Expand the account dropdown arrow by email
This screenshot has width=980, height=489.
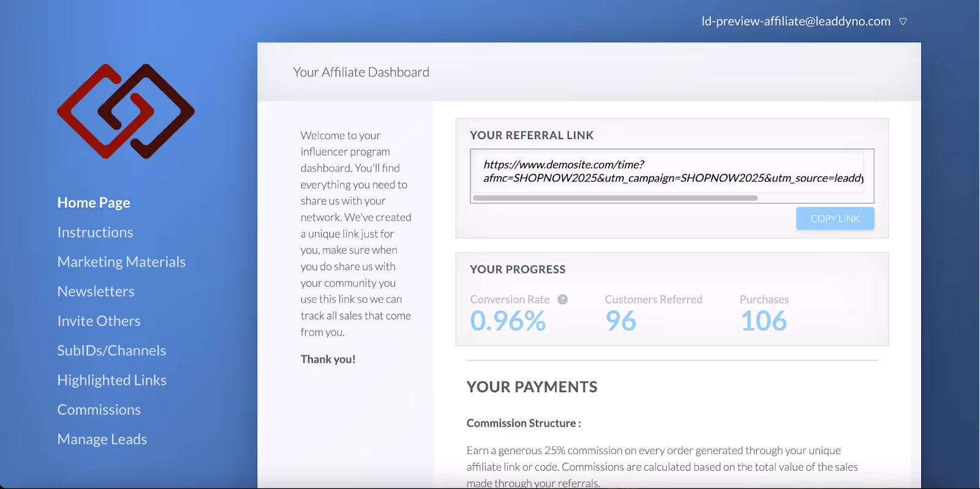tap(903, 21)
